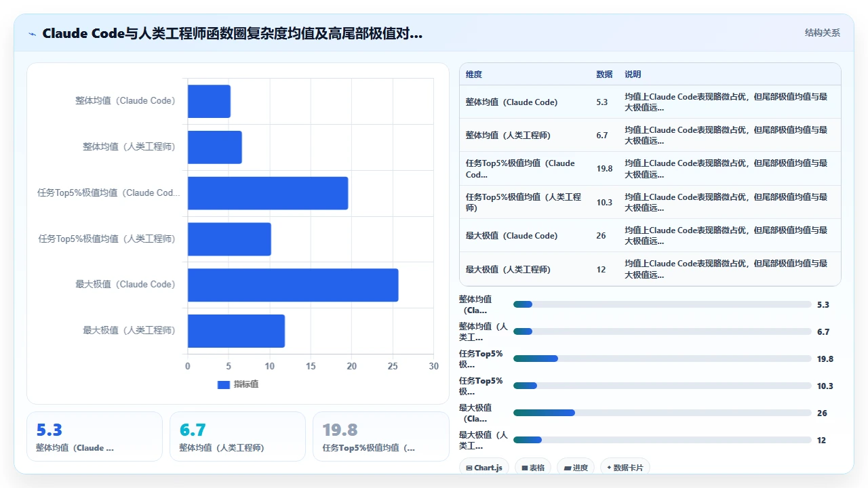Click the progress bar with value 19.8
Image resolution: width=868 pixels, height=488 pixels.
click(x=663, y=359)
